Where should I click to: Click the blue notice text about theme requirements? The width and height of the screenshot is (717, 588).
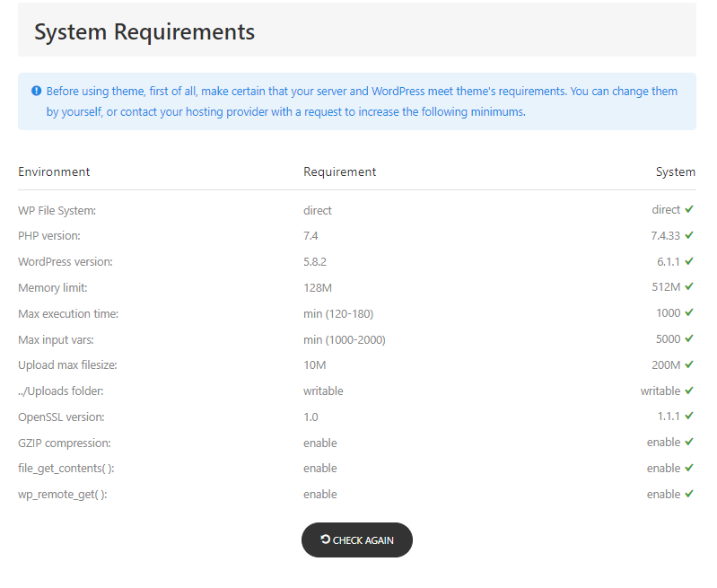362,101
